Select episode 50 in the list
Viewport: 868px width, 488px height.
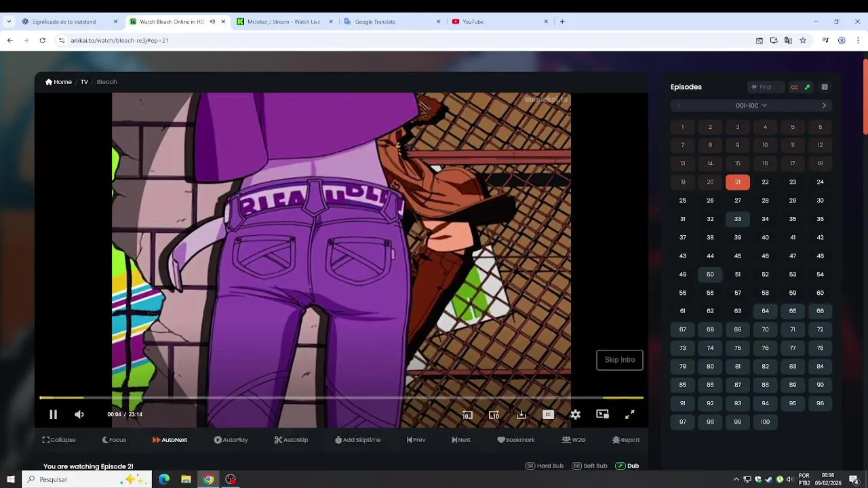pos(710,274)
